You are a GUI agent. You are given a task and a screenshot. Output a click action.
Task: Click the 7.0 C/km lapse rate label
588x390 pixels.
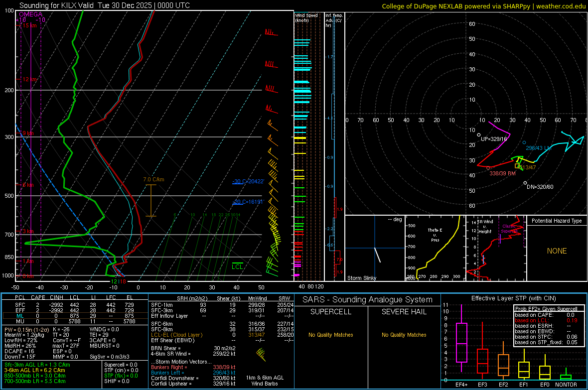[154, 180]
